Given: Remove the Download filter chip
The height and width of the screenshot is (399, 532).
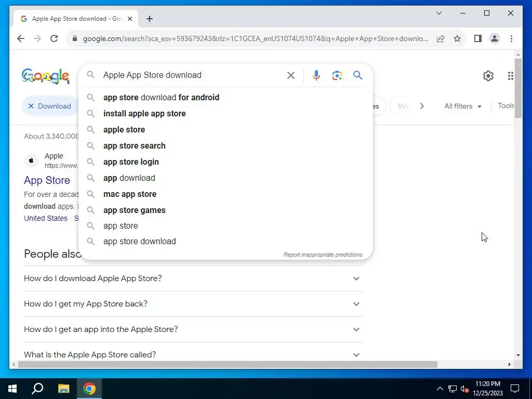Looking at the screenshot, I should pyautogui.click(x=31, y=106).
